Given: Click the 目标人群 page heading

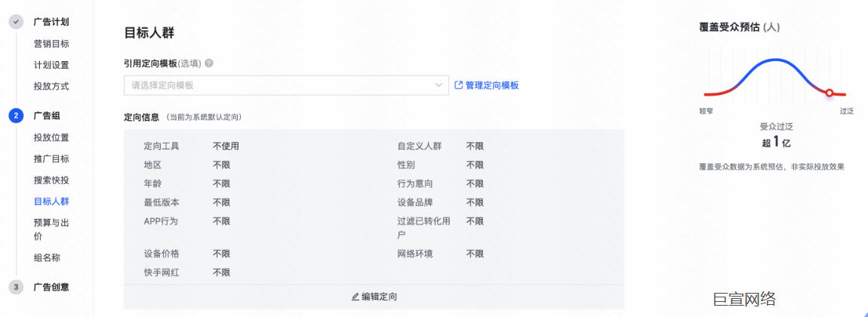Looking at the screenshot, I should coord(149,33).
